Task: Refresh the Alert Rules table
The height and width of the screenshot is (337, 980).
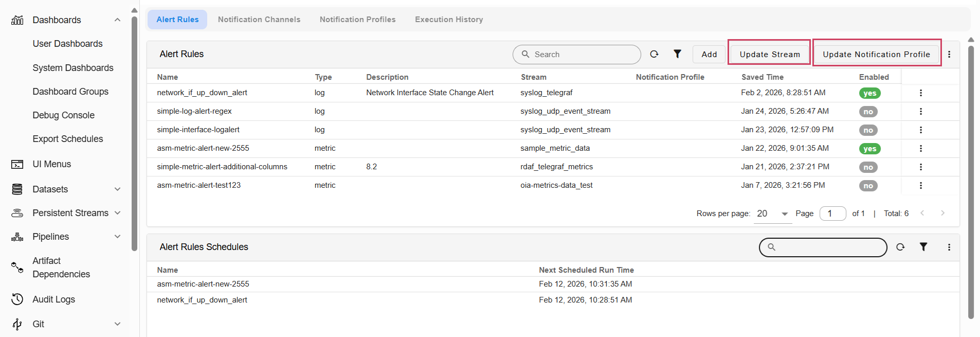Action: [x=654, y=54]
